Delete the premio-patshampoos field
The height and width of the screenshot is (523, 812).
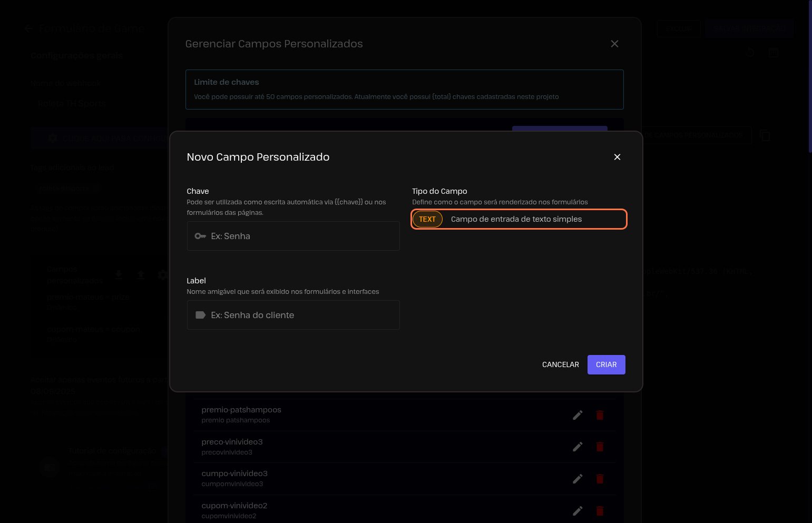600,415
